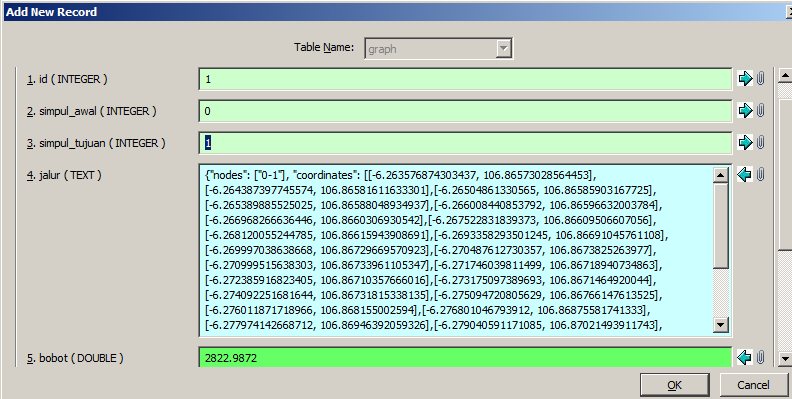Viewport: 792px width, 399px height.
Task: Focus the bobot value field
Action: (465, 358)
